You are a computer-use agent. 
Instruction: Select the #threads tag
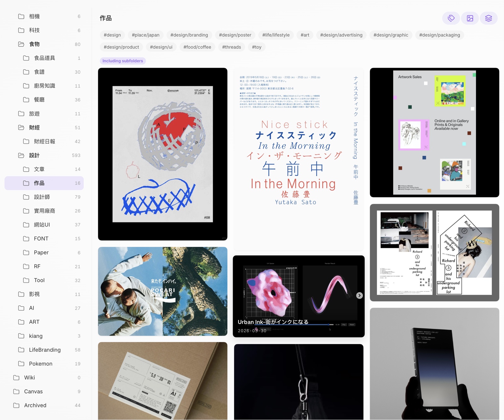point(232,47)
